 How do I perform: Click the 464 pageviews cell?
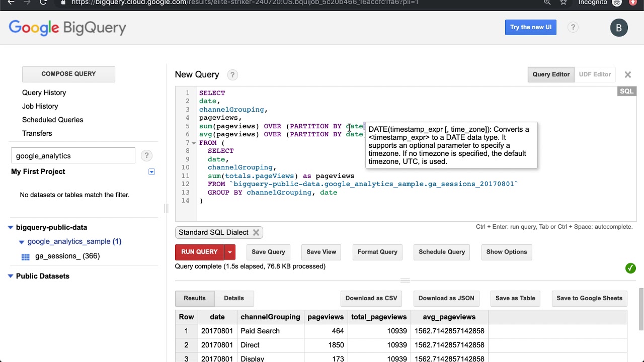326,331
